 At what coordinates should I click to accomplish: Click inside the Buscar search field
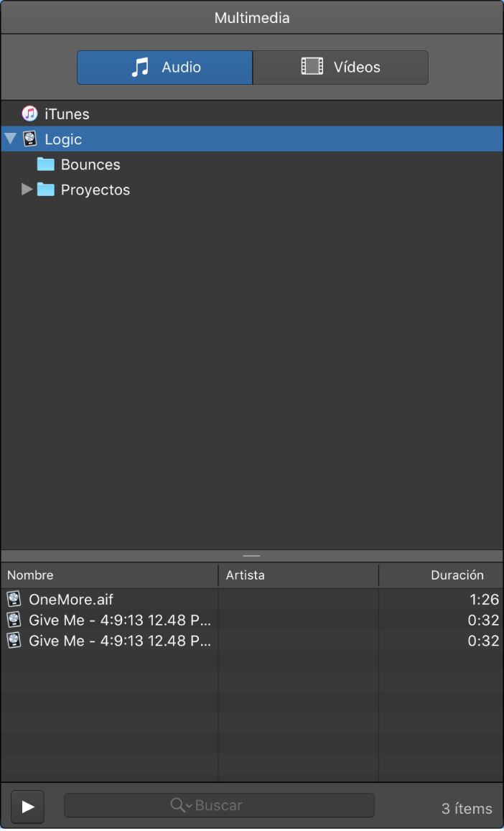click(x=220, y=806)
